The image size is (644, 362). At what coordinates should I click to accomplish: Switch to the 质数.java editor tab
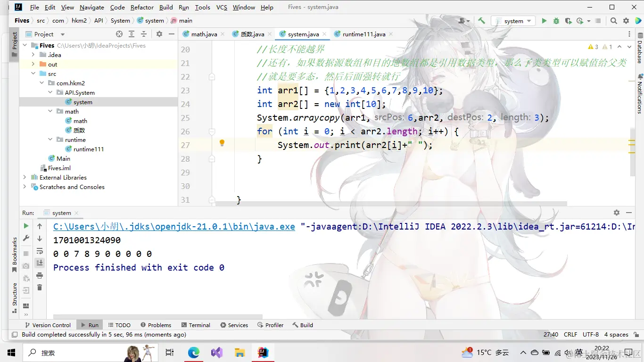(x=252, y=34)
